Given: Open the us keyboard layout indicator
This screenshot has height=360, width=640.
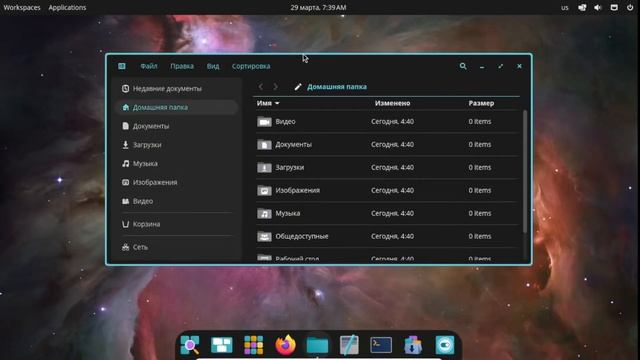Looking at the screenshot, I should 564,7.
